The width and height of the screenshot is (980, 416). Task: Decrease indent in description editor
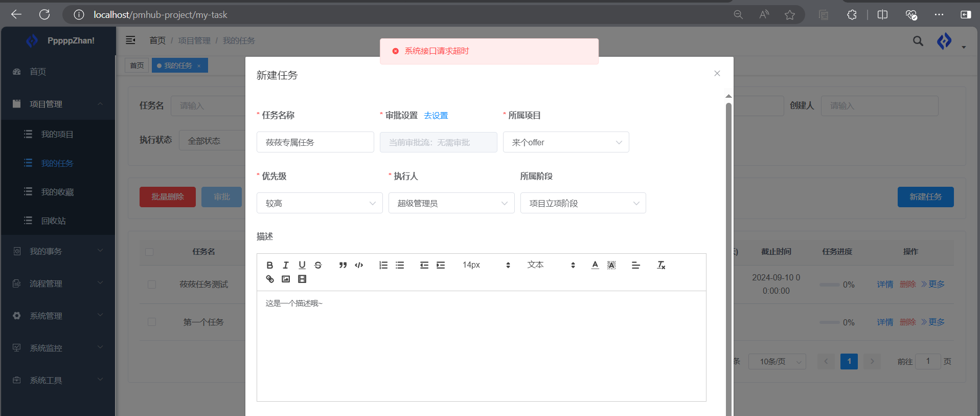(424, 265)
